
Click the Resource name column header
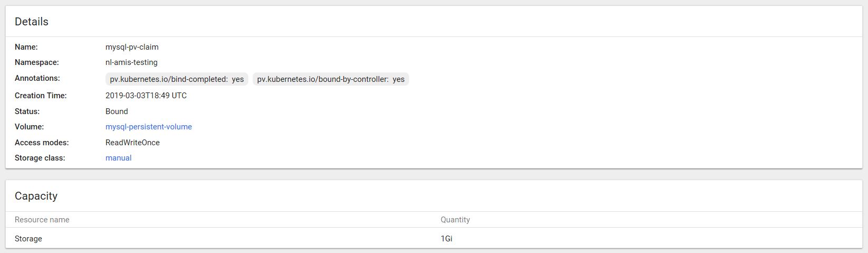(x=42, y=220)
